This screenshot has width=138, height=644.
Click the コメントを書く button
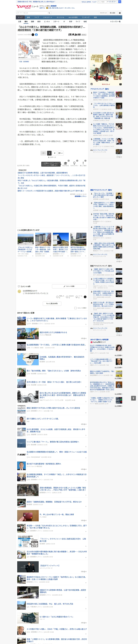coord(69,286)
